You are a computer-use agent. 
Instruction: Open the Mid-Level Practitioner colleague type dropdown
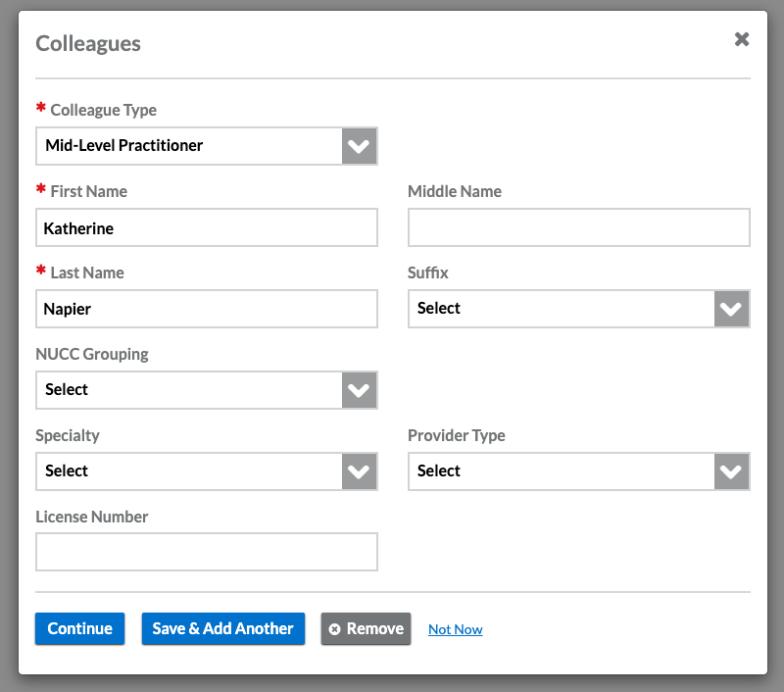[190, 146]
